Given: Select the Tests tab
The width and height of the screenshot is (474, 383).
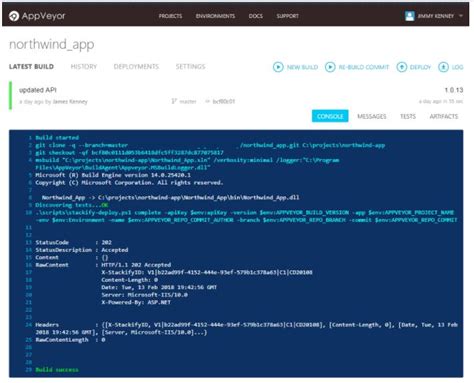Looking at the screenshot, I should pyautogui.click(x=408, y=116).
